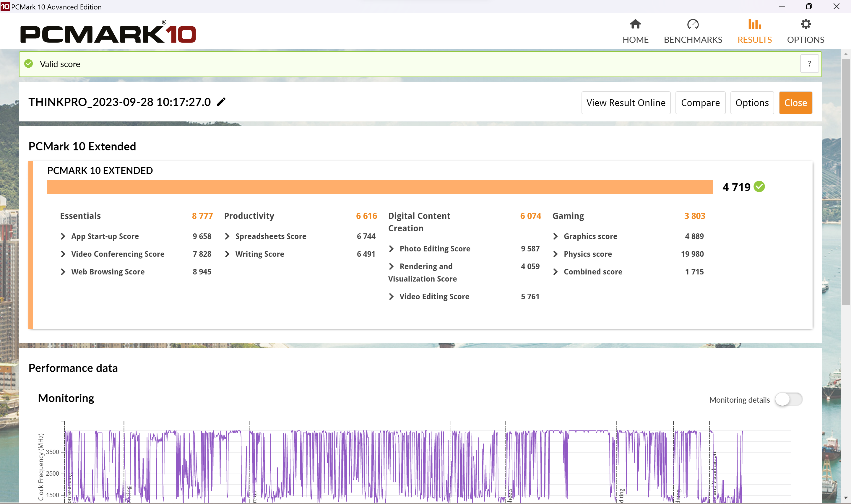Expand Photo Editing Score chevron
This screenshot has height=504, width=851.
coord(391,249)
